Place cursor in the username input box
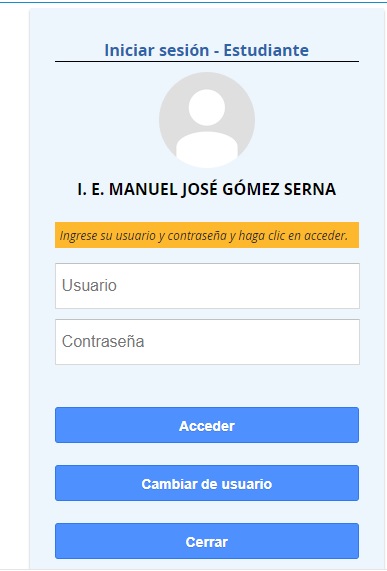Image resolution: width=387 pixels, height=571 pixels. pyautogui.click(x=207, y=286)
